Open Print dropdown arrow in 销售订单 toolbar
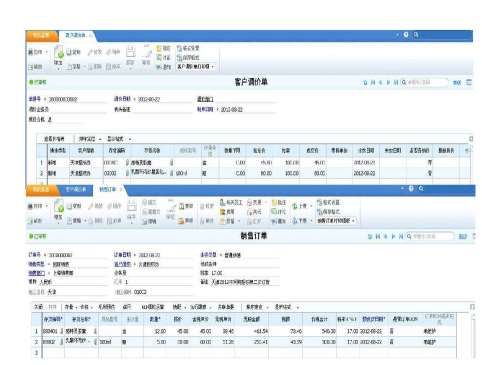This screenshot has width=482, height=365. pos(46,206)
